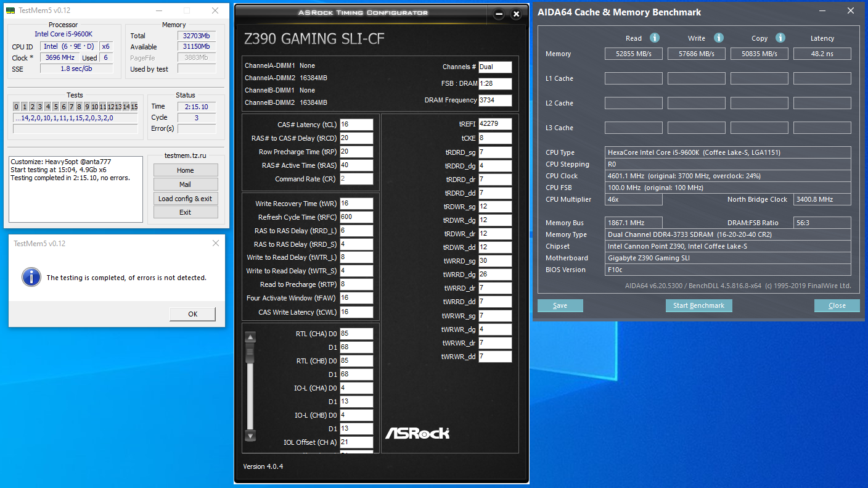Select the tRDRD_dg value field
Image resolution: width=868 pixels, height=488 pixels.
[x=495, y=165]
